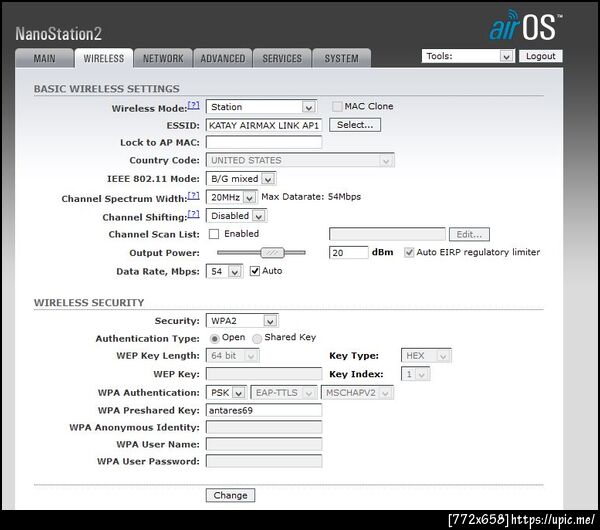Image resolution: width=600 pixels, height=530 pixels.
Task: Open the Key Type HEX dropdown
Action: [426, 356]
